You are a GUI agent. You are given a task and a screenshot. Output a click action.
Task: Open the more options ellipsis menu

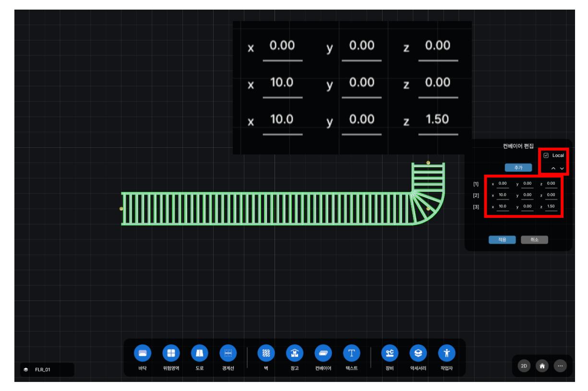pyautogui.click(x=560, y=366)
